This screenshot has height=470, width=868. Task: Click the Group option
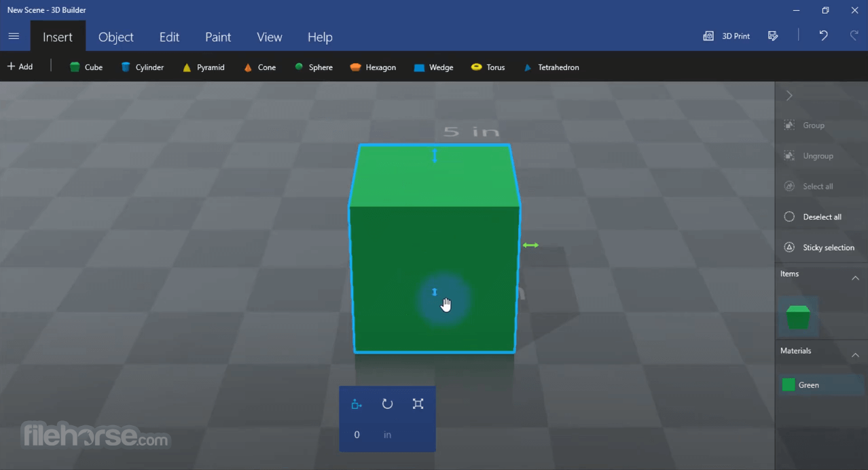pos(805,125)
